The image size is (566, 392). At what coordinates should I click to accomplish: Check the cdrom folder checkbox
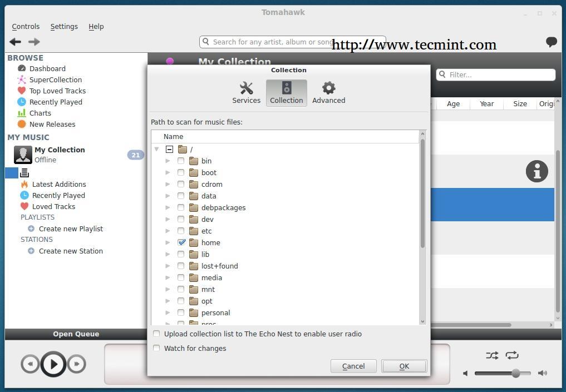click(x=181, y=184)
